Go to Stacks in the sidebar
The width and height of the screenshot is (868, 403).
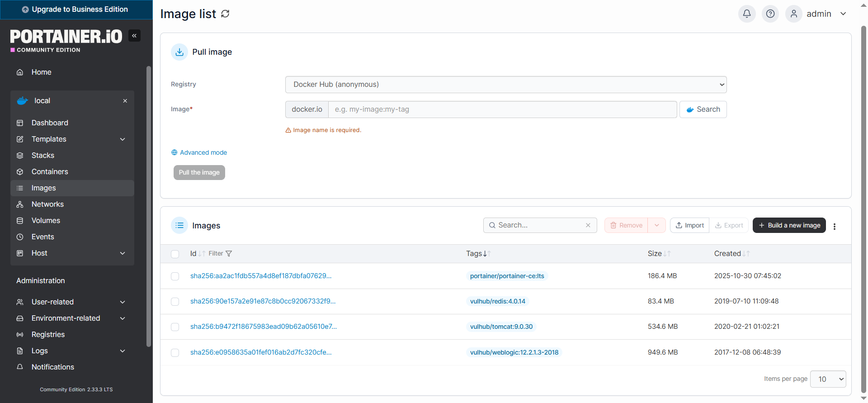[72, 156]
